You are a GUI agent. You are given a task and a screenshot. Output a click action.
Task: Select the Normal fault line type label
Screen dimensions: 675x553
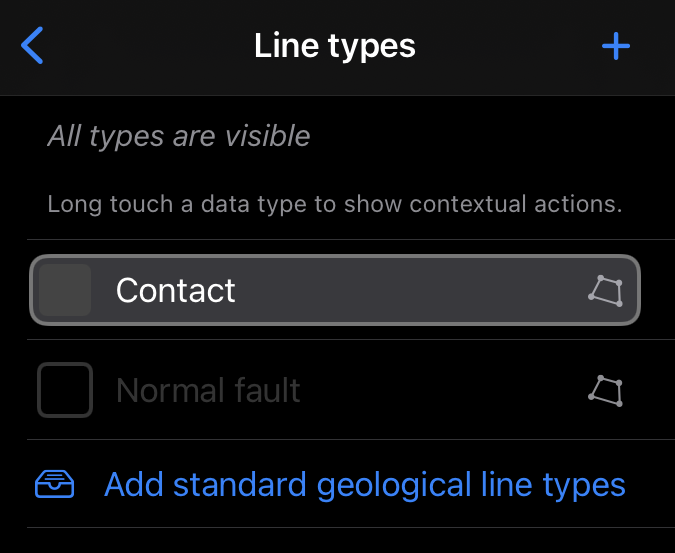point(208,390)
